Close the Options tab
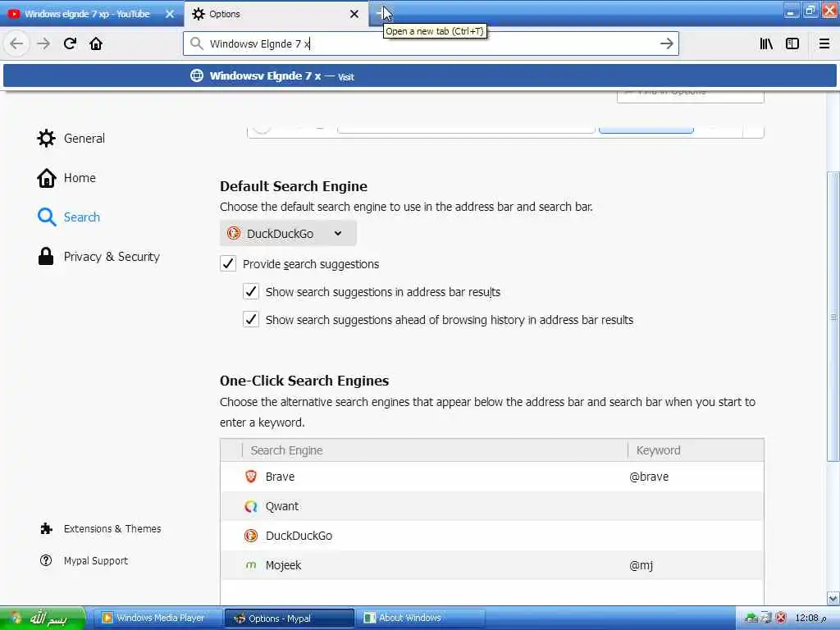840x630 pixels. (354, 14)
